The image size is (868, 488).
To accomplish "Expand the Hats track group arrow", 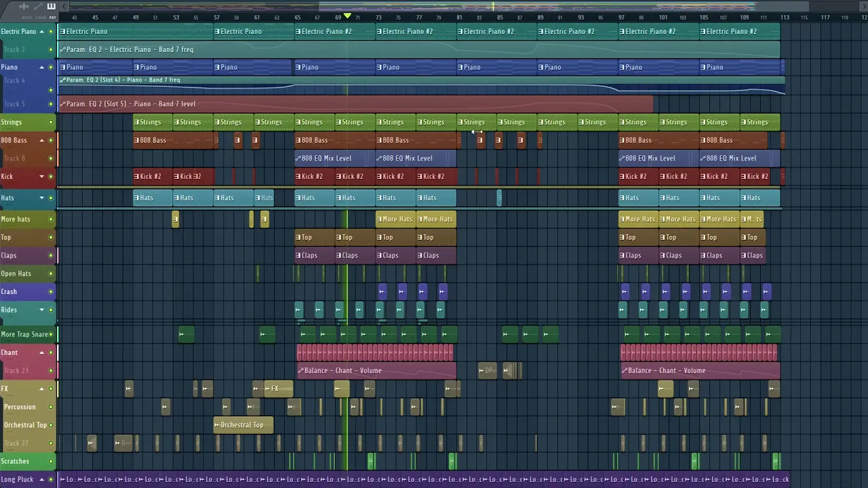I will click(x=41, y=197).
